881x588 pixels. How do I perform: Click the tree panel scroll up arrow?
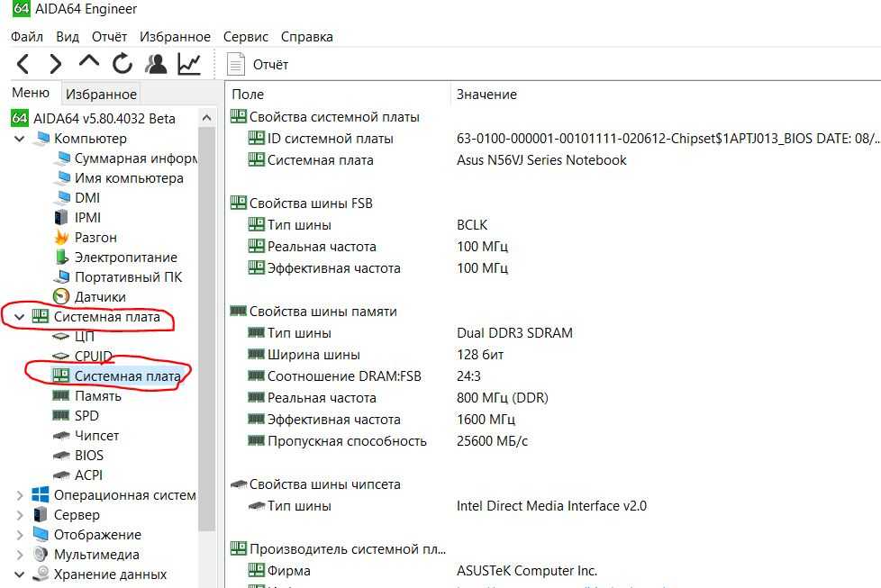pyautogui.click(x=207, y=117)
